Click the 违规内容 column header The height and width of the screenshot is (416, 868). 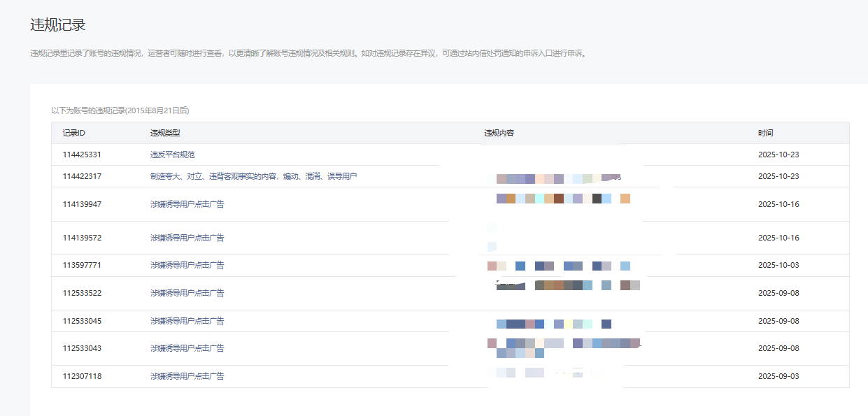[x=499, y=133]
